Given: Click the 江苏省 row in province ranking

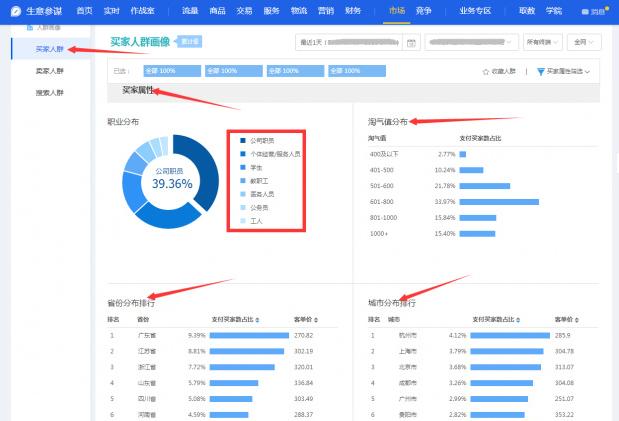Looking at the screenshot, I should pyautogui.click(x=223, y=351).
